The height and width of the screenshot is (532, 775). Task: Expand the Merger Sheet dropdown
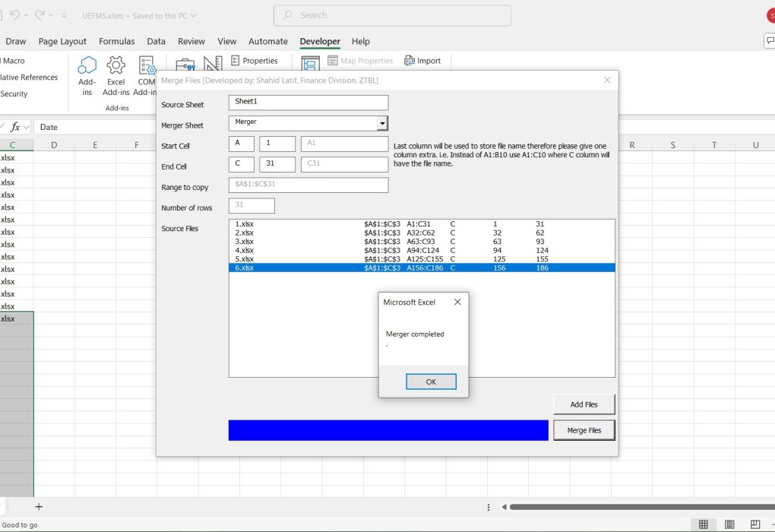point(382,123)
